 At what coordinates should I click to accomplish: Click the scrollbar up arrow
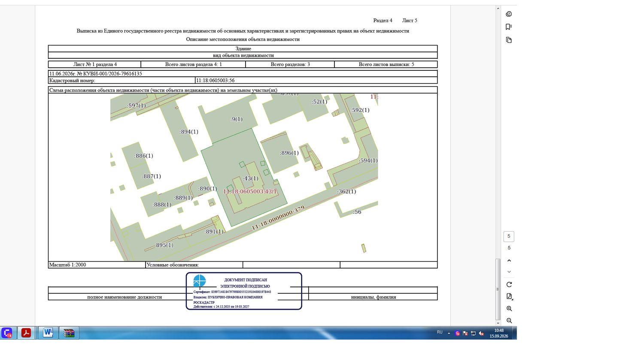tap(498, 9)
